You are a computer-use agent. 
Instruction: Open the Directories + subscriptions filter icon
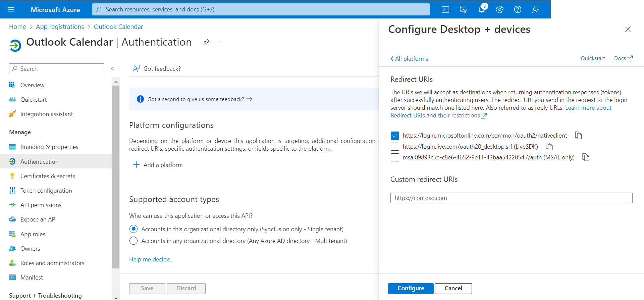pos(463,9)
